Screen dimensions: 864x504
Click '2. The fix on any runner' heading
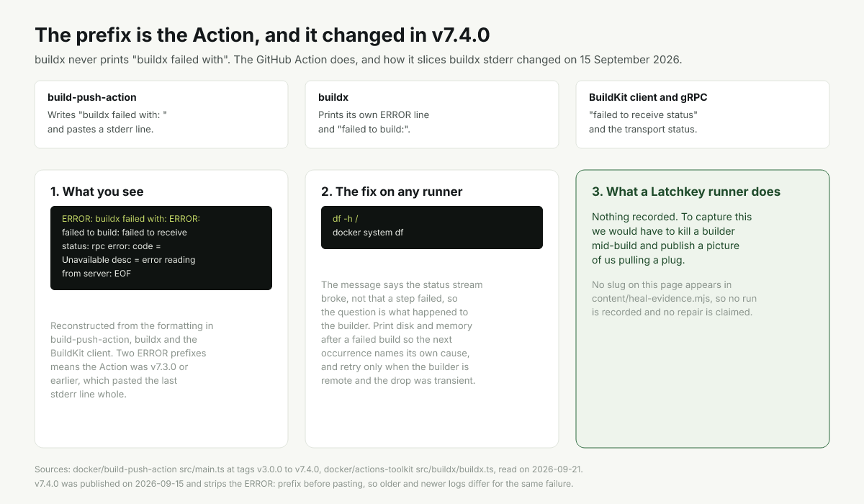point(392,192)
